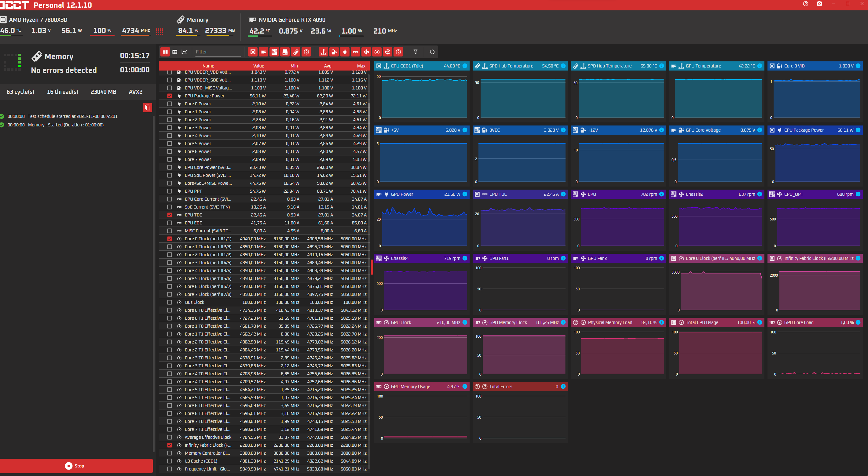The height and width of the screenshot is (476, 868).
Task: Toggle the GPU sensor filter icon
Action: [263, 52]
